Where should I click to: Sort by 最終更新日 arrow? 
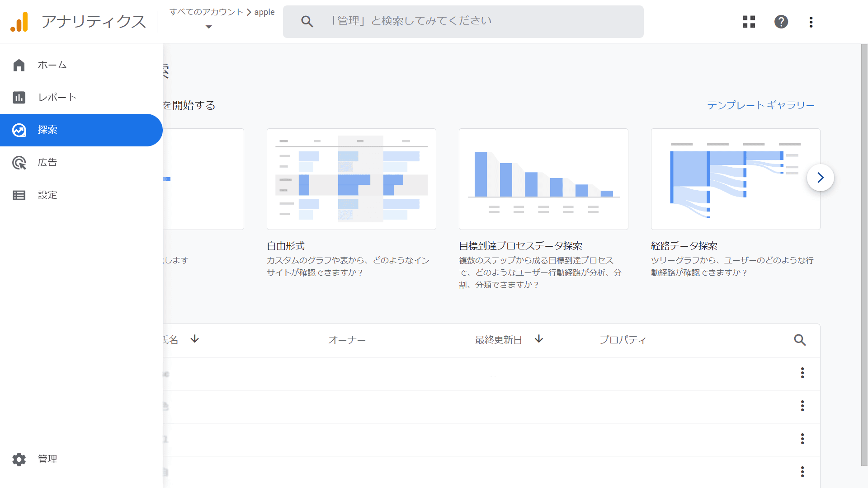(x=539, y=339)
